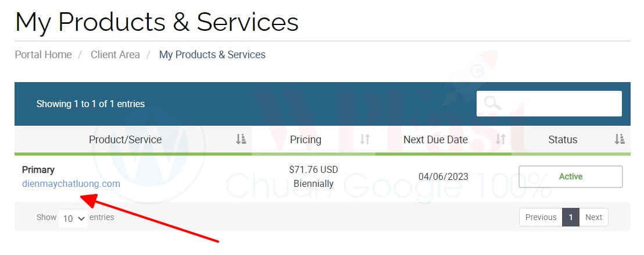Sort by the Next Due Date header label
Viewport: 644px width, 255px height.
[435, 139]
